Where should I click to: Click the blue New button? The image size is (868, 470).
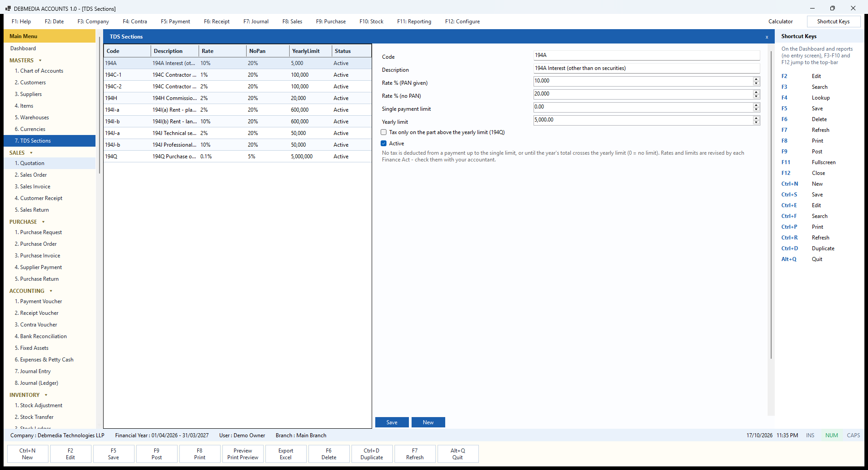click(428, 422)
